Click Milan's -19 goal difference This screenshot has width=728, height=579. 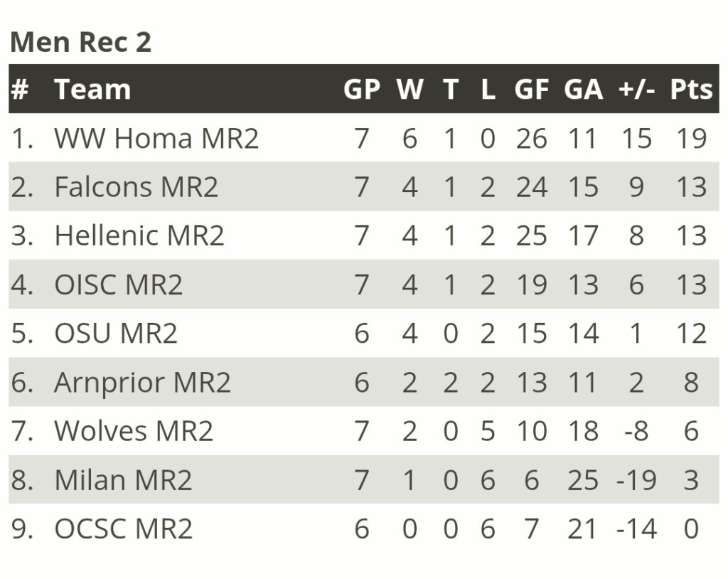636,479
